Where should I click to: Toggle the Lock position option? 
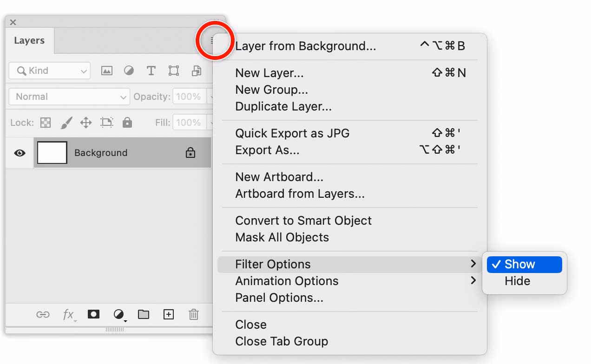pos(86,122)
